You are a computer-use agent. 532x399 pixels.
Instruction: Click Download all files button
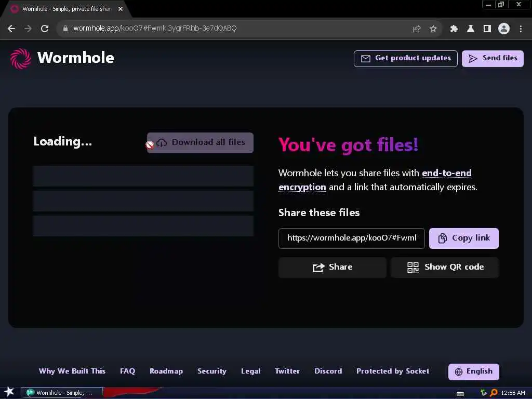pos(200,143)
